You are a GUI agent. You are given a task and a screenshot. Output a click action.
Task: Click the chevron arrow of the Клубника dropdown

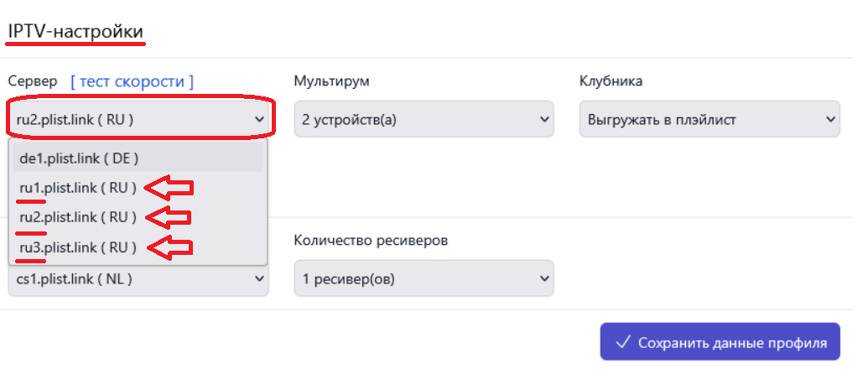pos(829,119)
